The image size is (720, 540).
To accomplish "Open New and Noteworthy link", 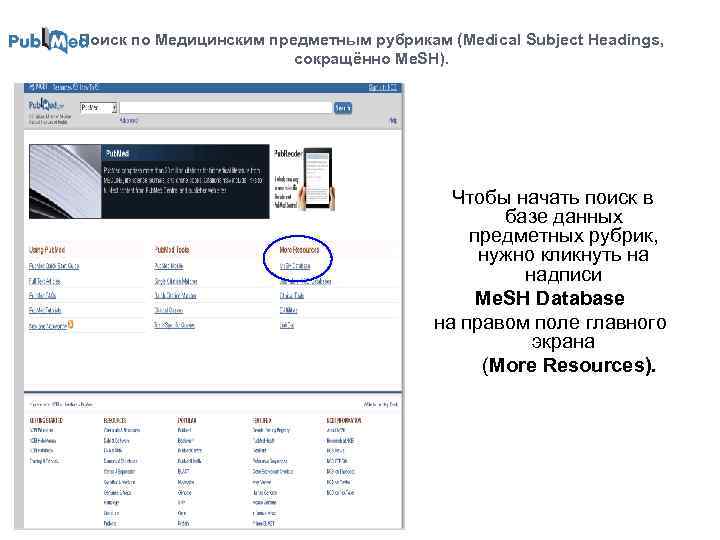I will coord(48,326).
